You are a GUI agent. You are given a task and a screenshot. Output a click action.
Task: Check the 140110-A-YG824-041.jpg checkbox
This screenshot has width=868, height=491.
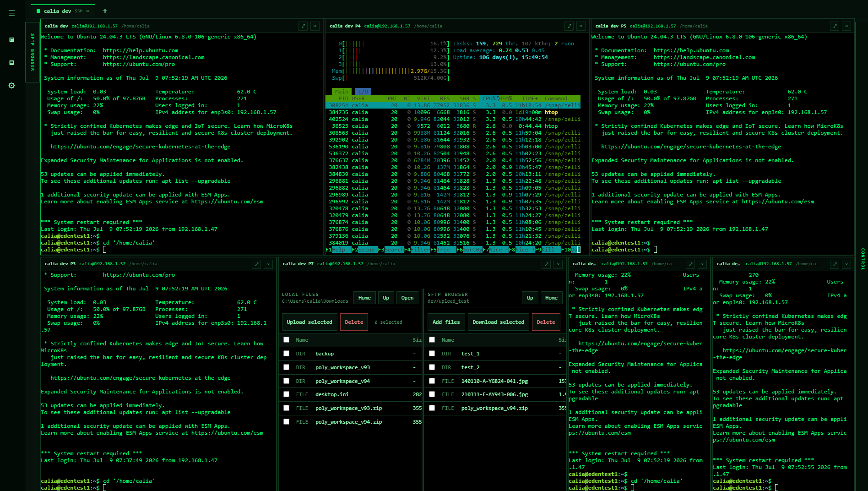[432, 381]
